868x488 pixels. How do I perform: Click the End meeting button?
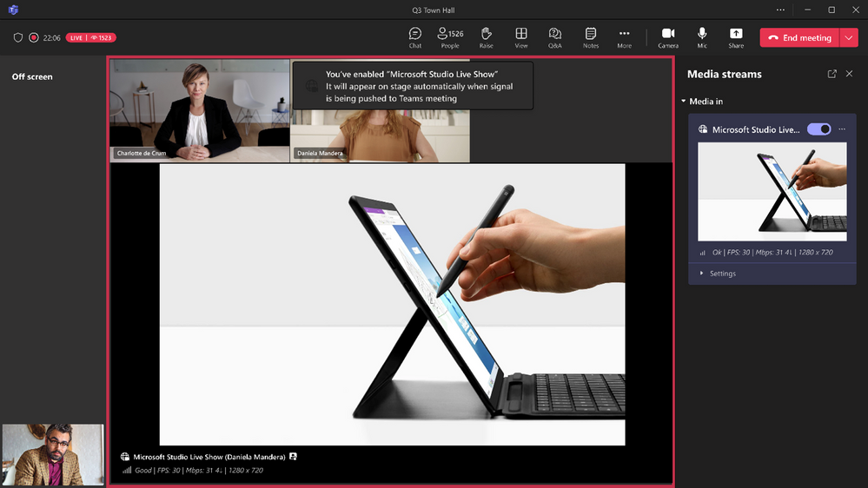799,38
